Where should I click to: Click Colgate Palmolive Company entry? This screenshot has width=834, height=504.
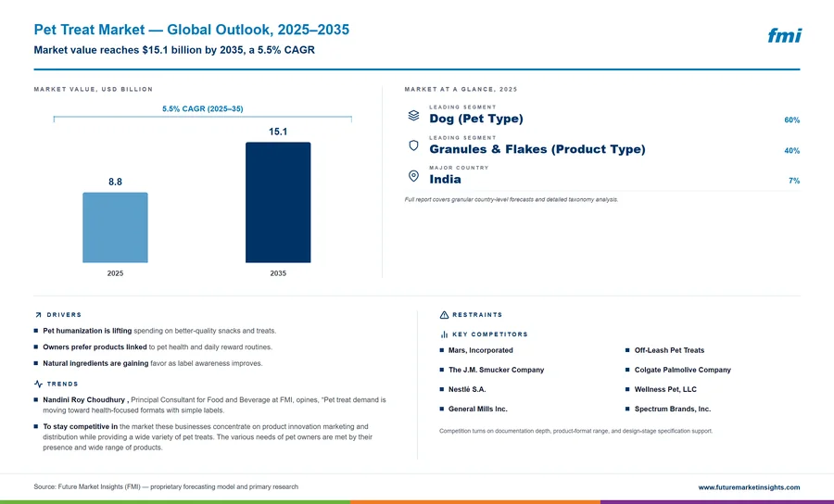click(682, 370)
